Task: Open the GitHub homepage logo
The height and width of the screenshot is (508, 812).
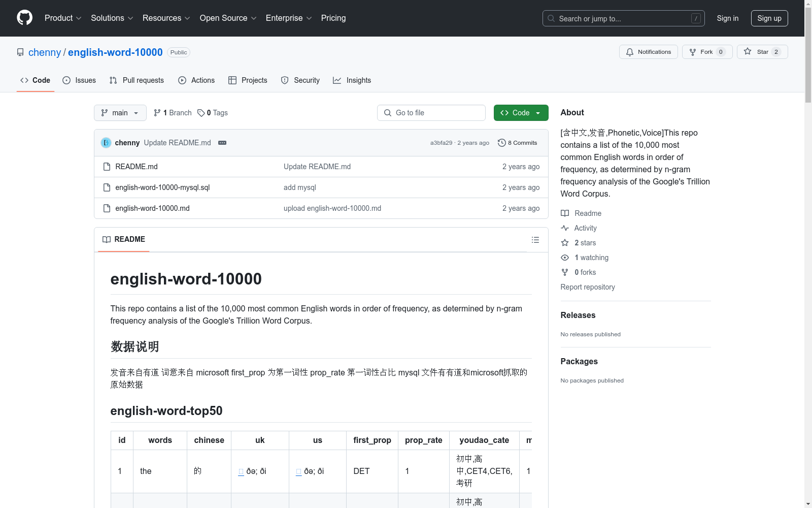Action: click(24, 18)
